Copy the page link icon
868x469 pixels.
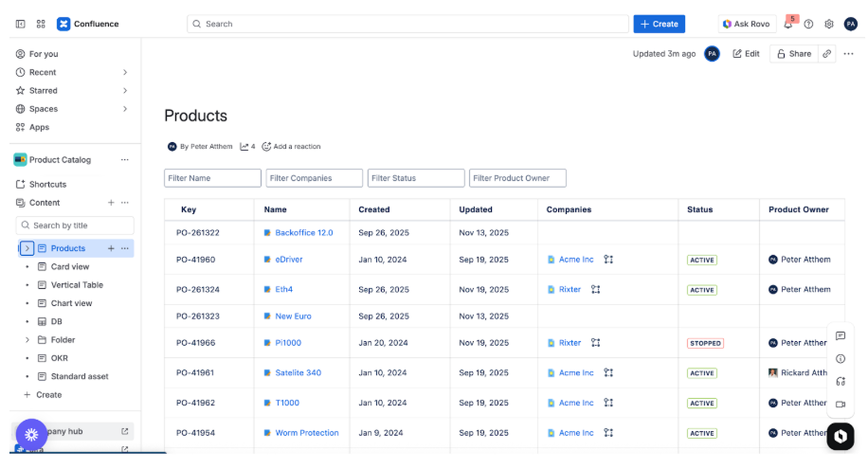[827, 54]
